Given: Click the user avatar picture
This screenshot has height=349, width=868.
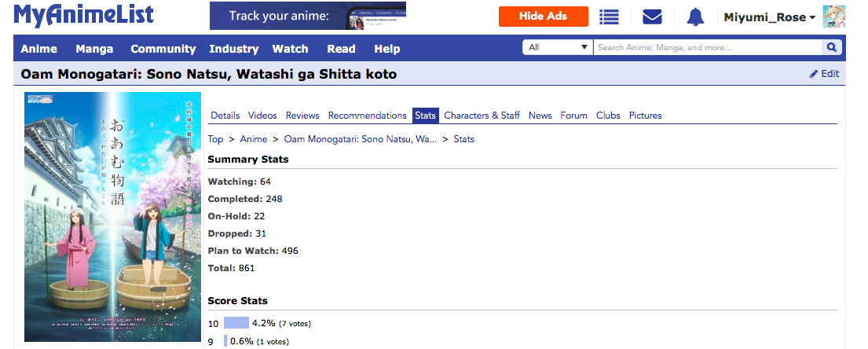Looking at the screenshot, I should point(833,17).
